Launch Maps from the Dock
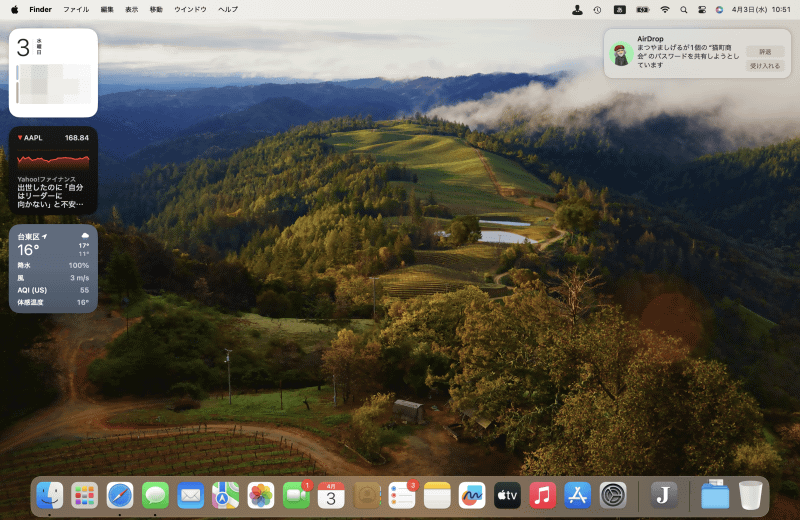Viewport: 800px width, 520px height. [x=226, y=495]
